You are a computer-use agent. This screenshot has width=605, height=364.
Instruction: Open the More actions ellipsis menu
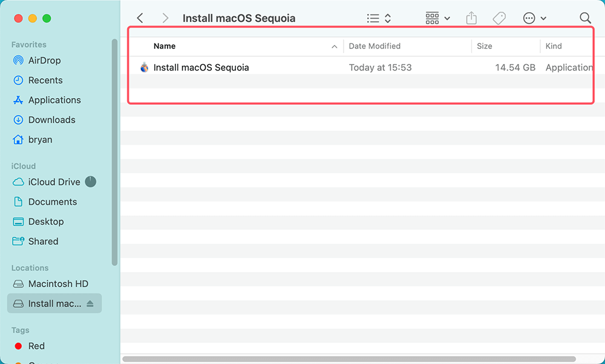point(535,18)
